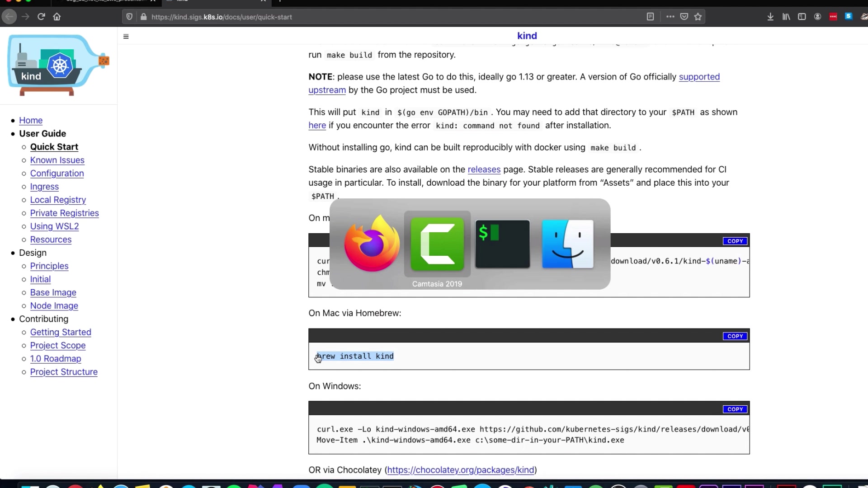The height and width of the screenshot is (488, 868).
Task: Switch to the Terminal app icon
Action: [502, 244]
